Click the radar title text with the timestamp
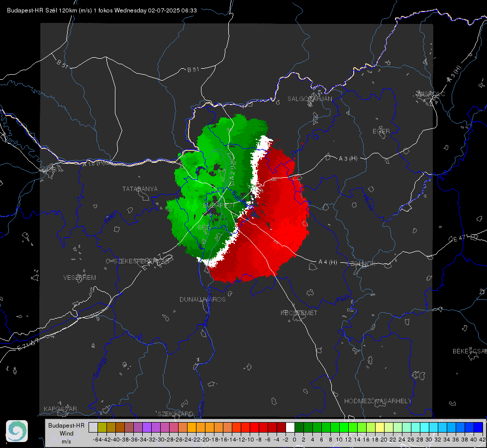Viewport: 487px width, 448px height. pos(102,10)
